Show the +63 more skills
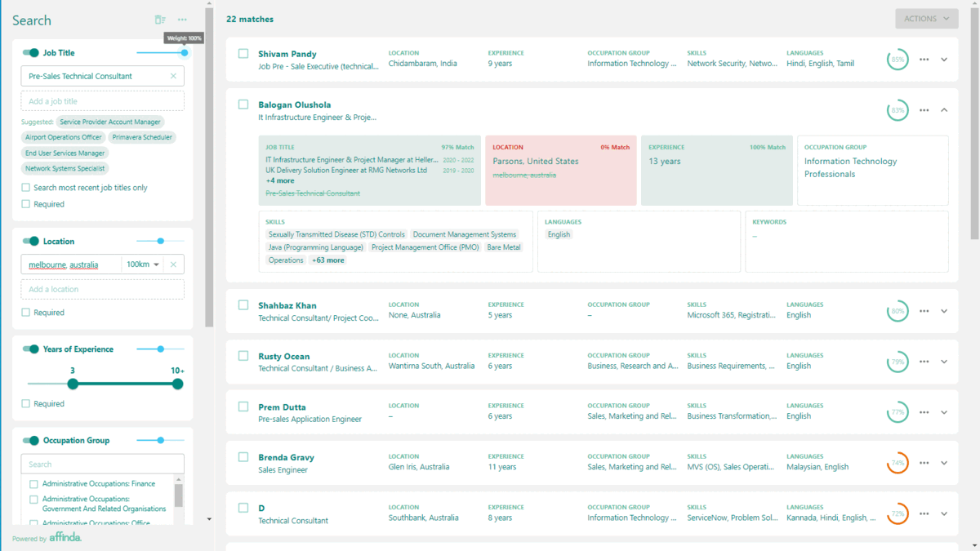The image size is (980, 551). click(327, 260)
